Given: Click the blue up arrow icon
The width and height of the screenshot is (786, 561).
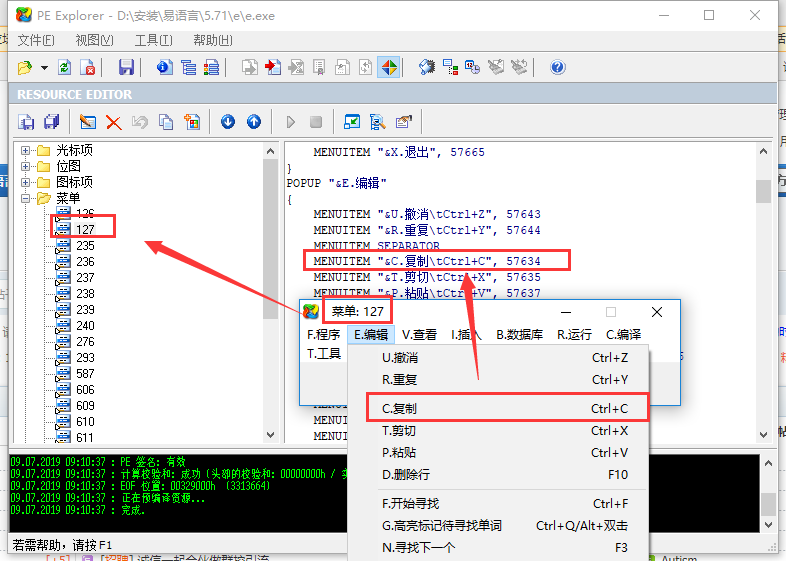Looking at the screenshot, I should point(254,122).
